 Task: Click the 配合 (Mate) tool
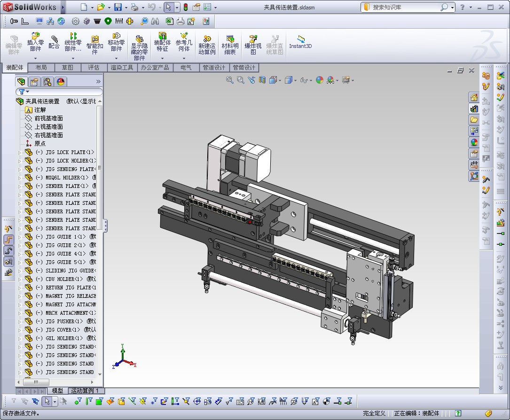(x=54, y=42)
